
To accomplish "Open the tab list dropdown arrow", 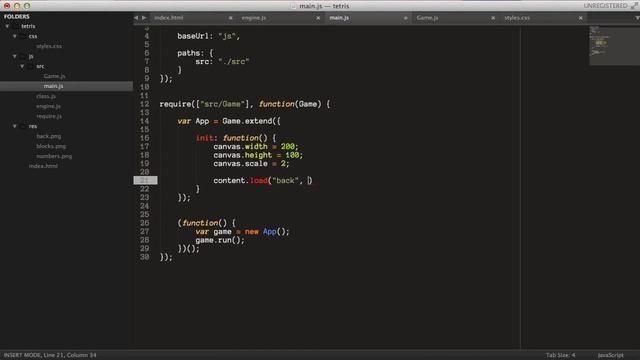I will (637, 18).
